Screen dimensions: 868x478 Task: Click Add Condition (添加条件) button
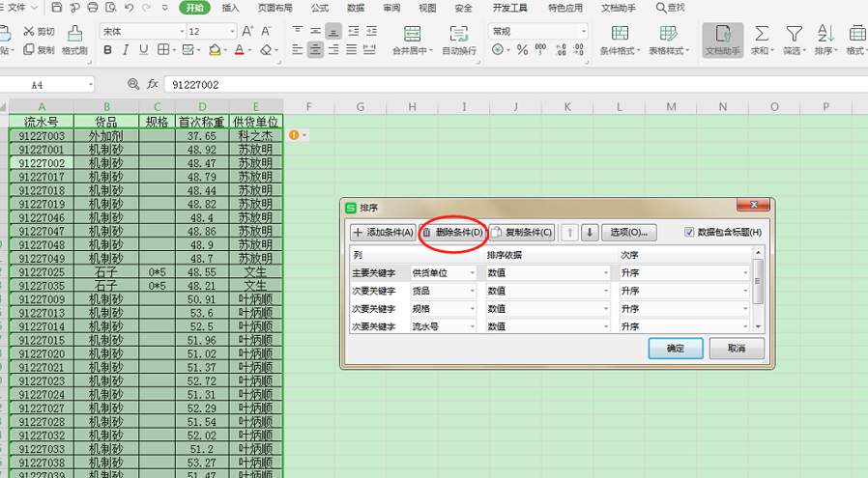[x=383, y=233]
